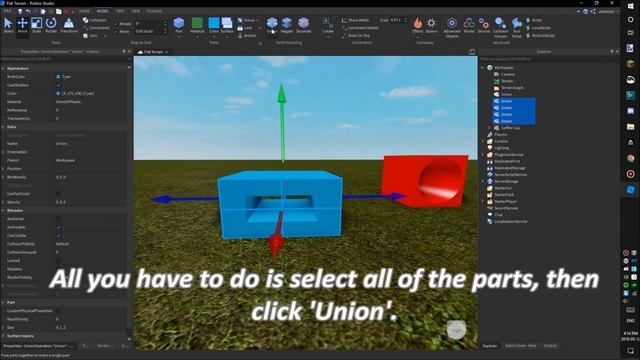Click the Color tool swatch in ribbon

click(x=213, y=23)
